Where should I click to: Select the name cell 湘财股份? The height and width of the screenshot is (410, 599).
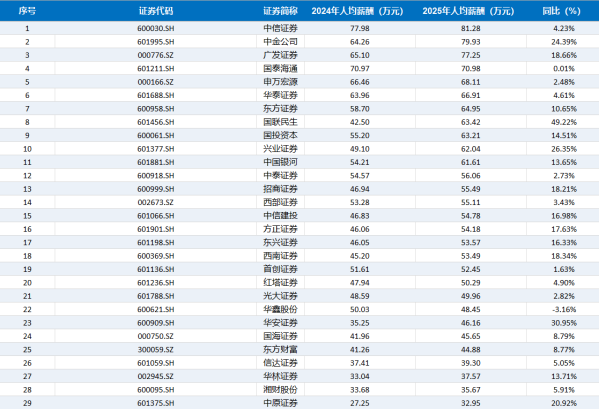[x=280, y=389]
